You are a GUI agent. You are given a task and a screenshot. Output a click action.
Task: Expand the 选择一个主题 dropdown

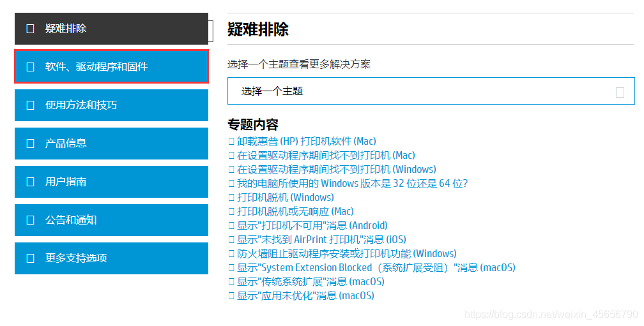coord(431,91)
